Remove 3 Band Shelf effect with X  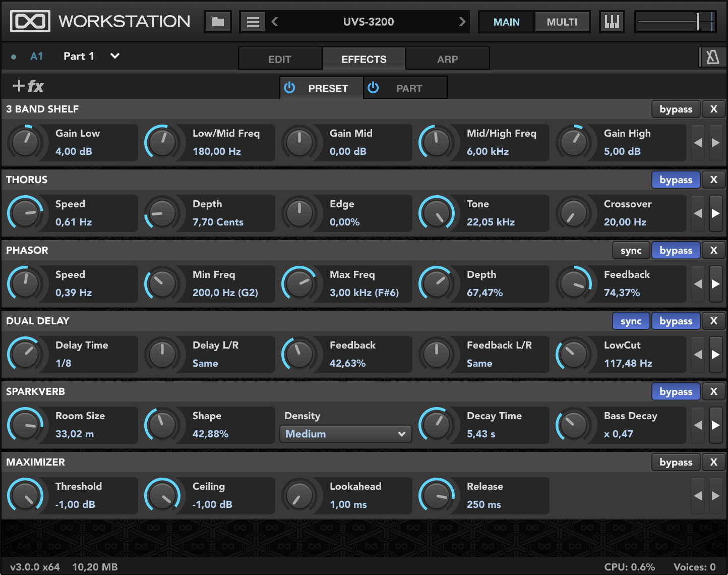713,109
